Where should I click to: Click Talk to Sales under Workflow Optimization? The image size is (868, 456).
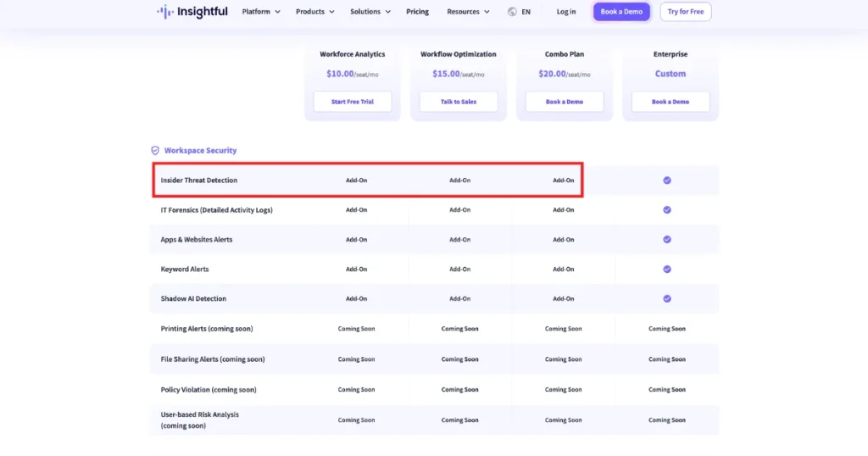point(459,102)
